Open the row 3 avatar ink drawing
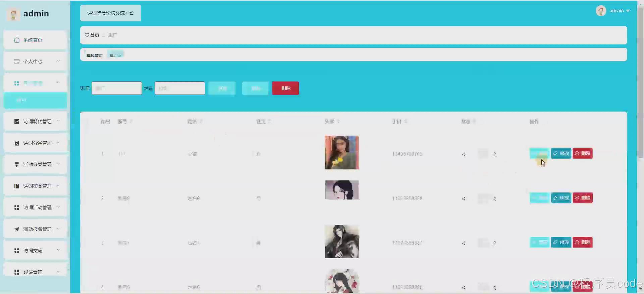This screenshot has width=644, height=294. click(342, 242)
